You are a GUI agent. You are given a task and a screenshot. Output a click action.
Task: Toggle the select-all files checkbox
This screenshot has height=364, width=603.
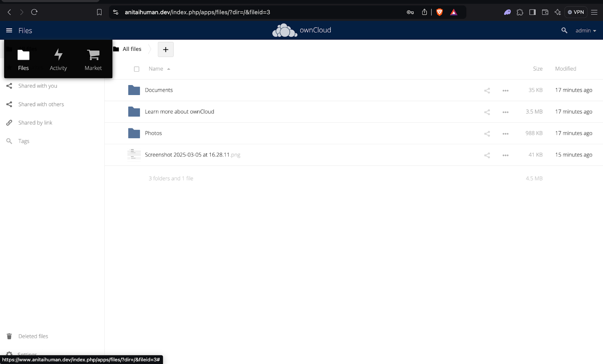coord(136,69)
